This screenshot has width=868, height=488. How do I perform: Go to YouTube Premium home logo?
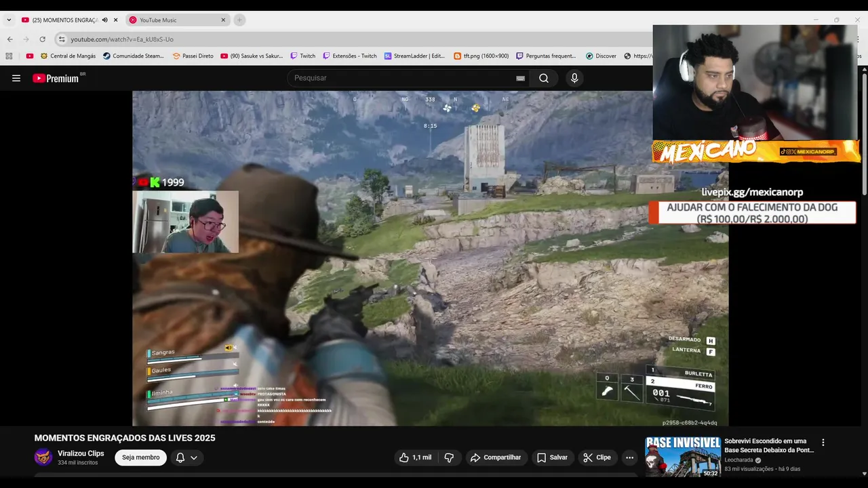pos(57,78)
